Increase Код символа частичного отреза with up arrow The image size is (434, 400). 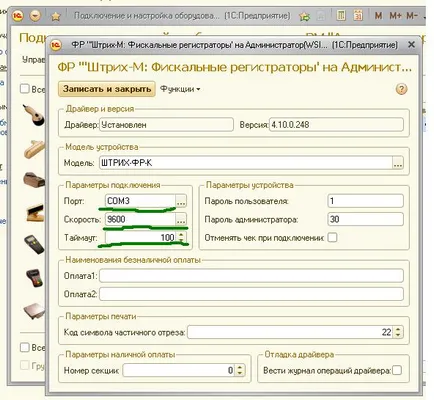[398, 329]
